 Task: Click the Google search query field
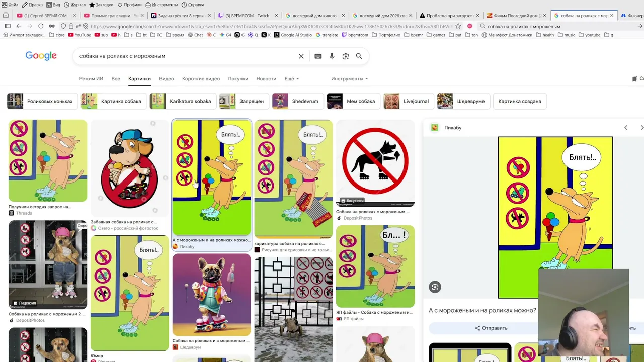point(186,56)
